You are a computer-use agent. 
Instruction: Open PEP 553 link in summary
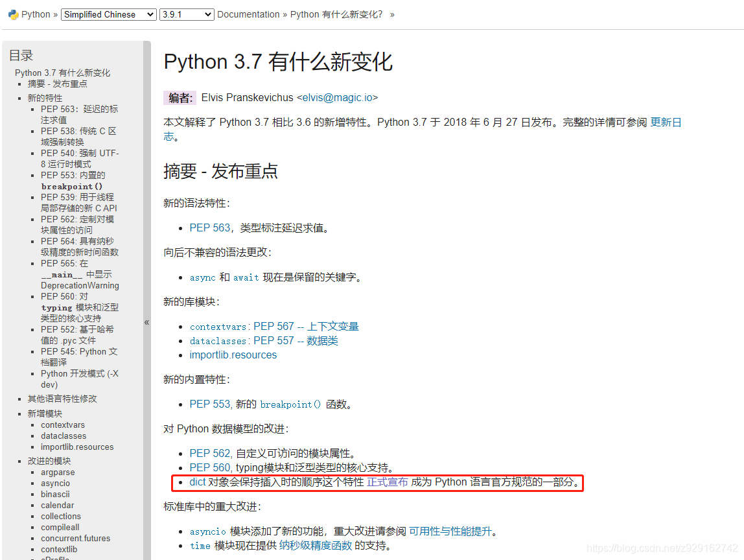210,404
